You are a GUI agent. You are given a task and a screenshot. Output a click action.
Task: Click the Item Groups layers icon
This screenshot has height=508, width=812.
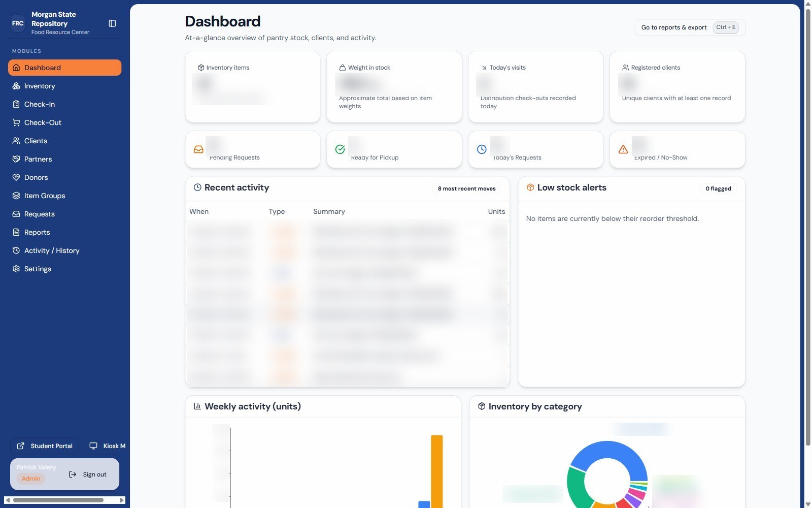tap(16, 196)
